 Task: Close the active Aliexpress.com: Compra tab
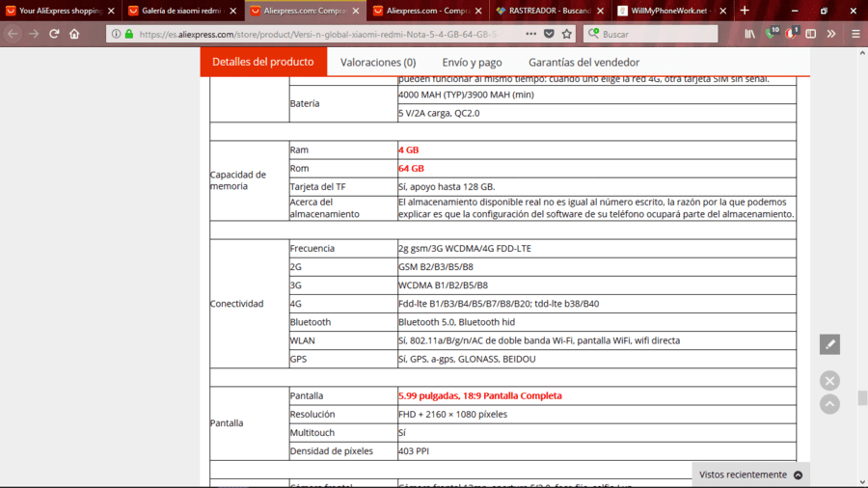coord(355,11)
